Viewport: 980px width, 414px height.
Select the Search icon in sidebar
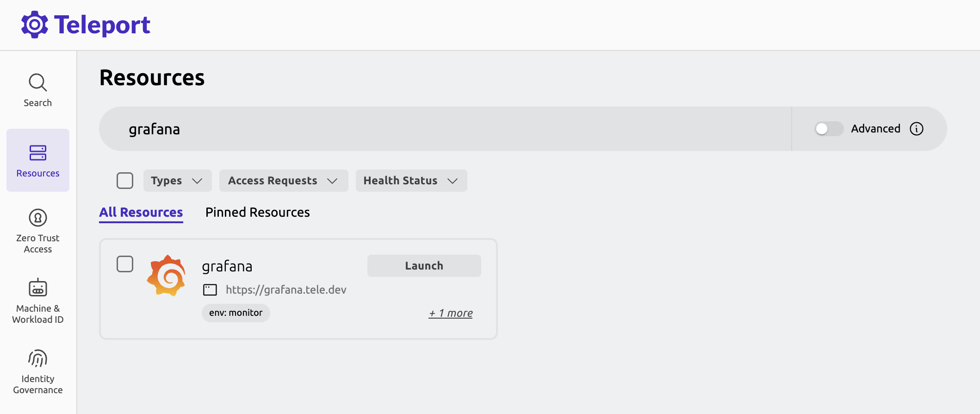[x=37, y=89]
